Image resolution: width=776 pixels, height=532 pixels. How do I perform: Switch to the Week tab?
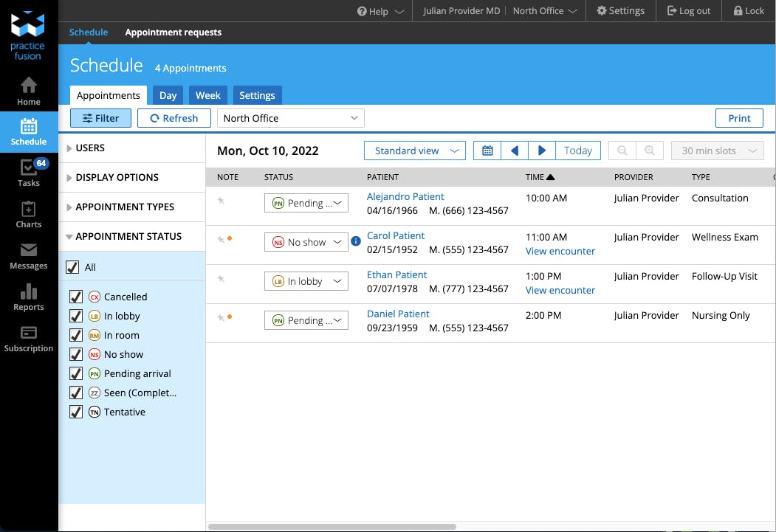[x=207, y=94]
